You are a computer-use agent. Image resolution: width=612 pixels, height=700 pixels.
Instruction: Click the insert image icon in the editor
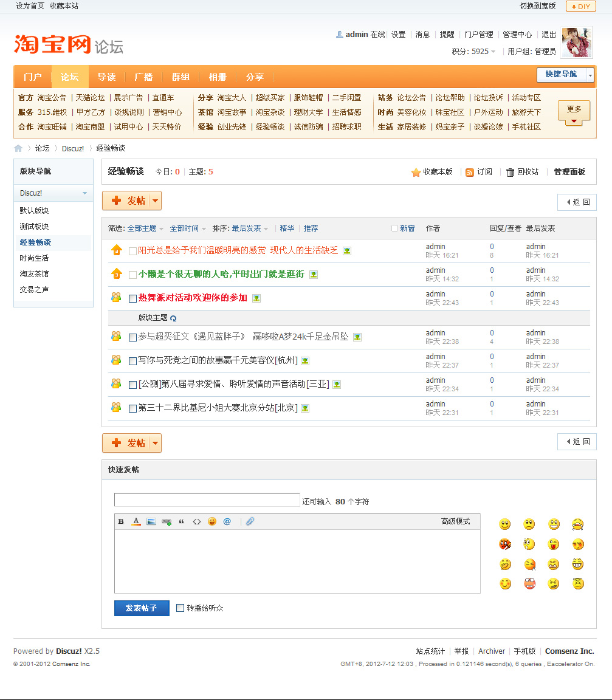[151, 521]
